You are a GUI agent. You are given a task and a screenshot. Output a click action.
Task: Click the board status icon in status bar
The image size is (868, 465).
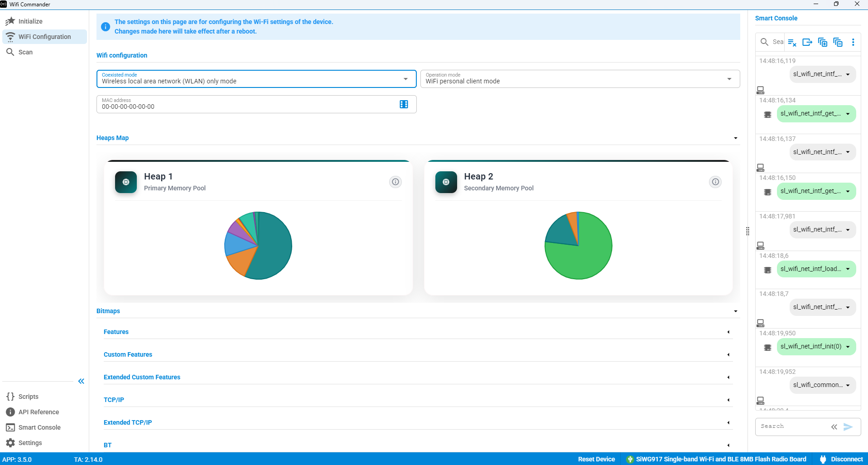click(x=630, y=459)
